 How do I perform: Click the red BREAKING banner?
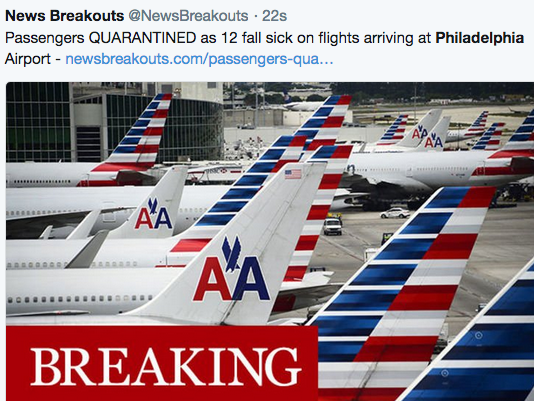pyautogui.click(x=162, y=363)
